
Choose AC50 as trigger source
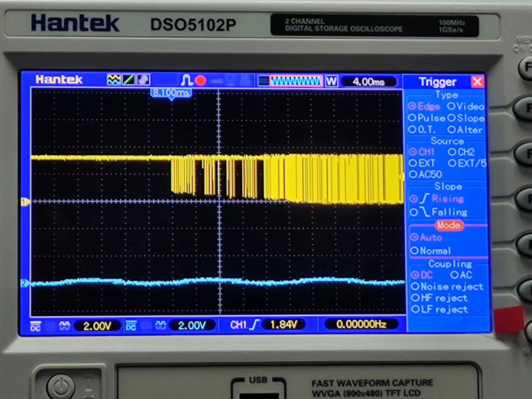coord(425,174)
